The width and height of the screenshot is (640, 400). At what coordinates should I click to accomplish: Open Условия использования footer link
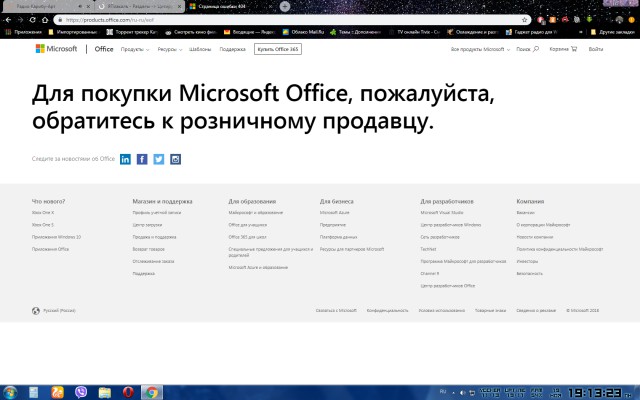[x=442, y=311]
